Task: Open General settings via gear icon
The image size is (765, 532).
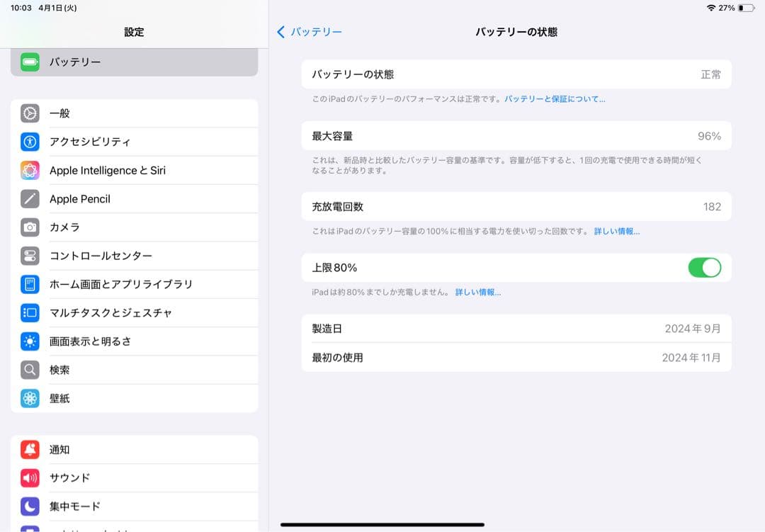Action: point(29,113)
